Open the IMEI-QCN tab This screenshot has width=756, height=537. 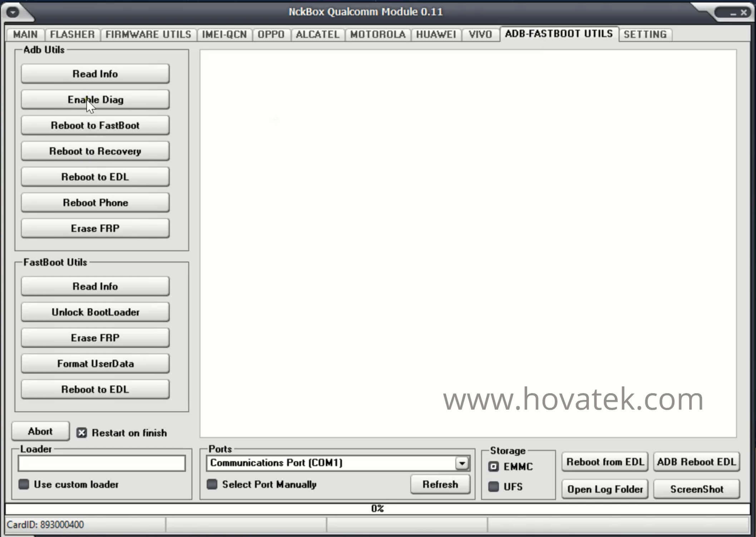tap(224, 34)
